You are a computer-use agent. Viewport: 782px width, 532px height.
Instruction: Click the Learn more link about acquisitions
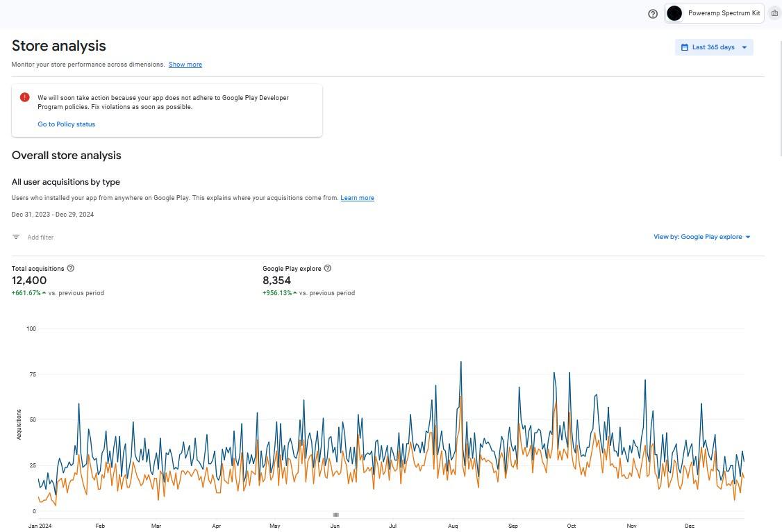click(x=357, y=198)
